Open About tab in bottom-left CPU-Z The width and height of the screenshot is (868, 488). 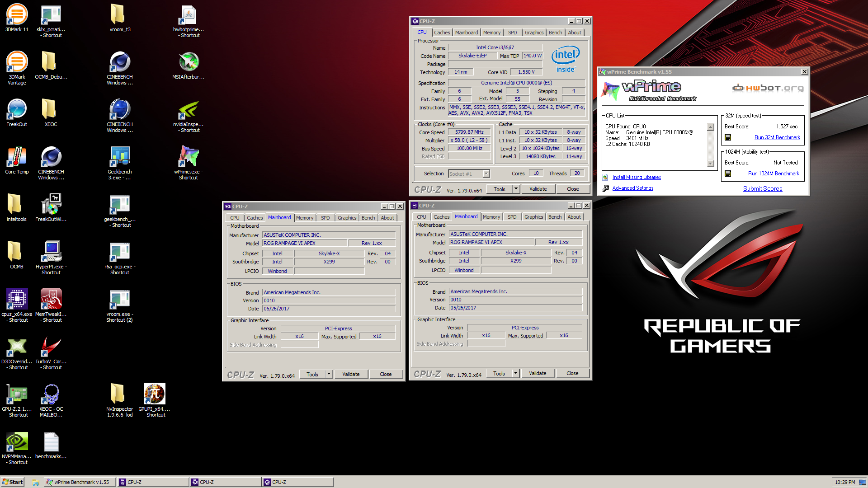tap(387, 218)
